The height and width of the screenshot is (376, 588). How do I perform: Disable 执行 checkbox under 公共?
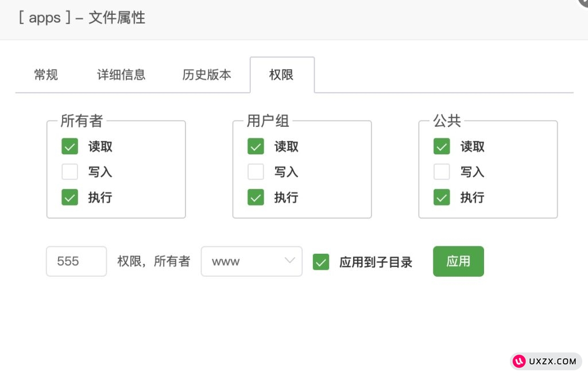(442, 197)
